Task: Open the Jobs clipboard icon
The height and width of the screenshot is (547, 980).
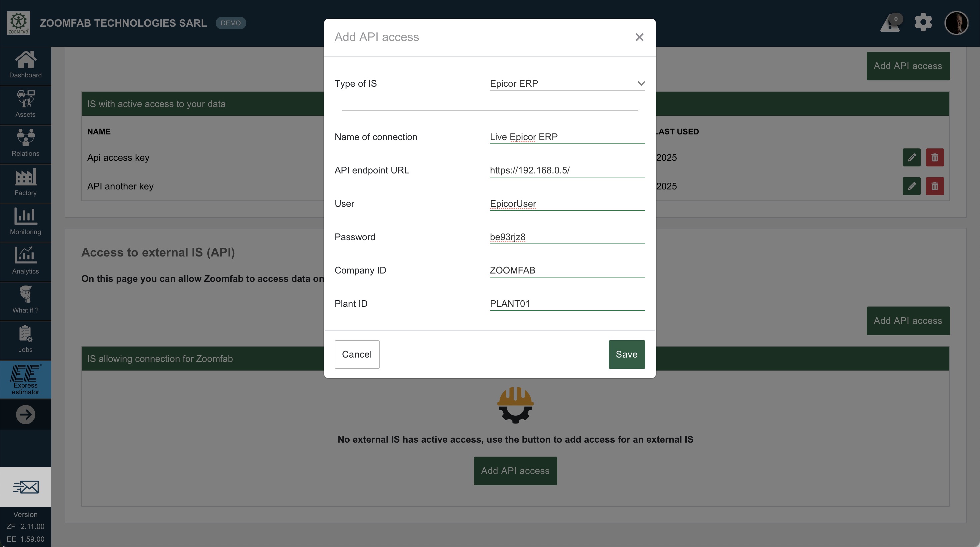Action: click(25, 340)
